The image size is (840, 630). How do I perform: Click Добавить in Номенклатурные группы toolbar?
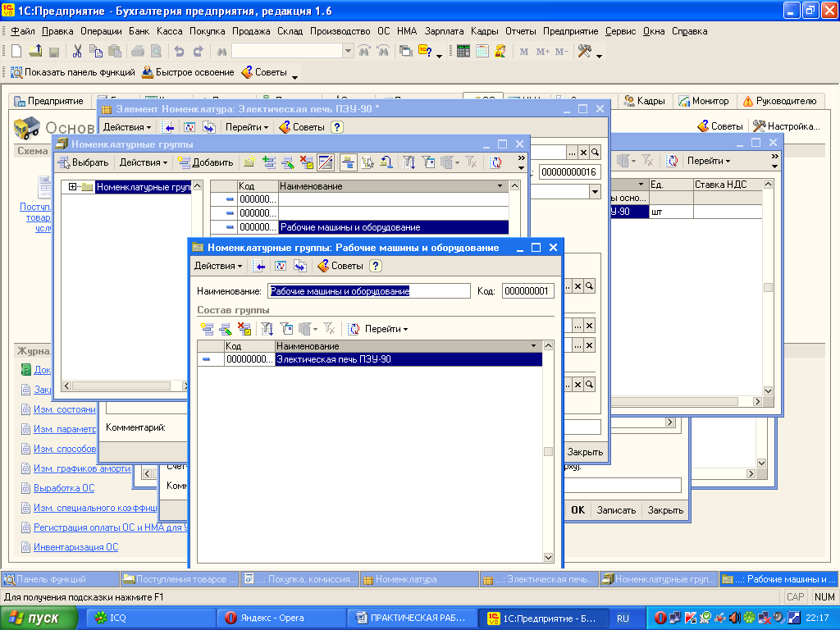pyautogui.click(x=206, y=162)
